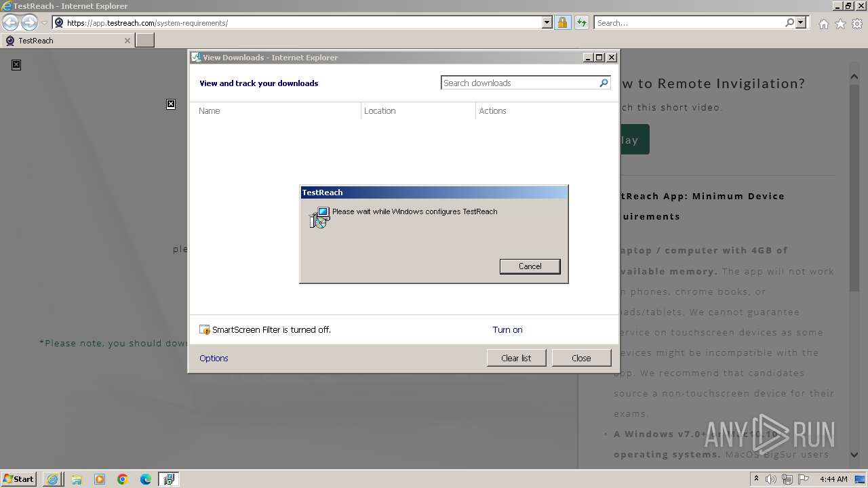Clear the downloads list
The height and width of the screenshot is (488, 868).
click(x=516, y=358)
